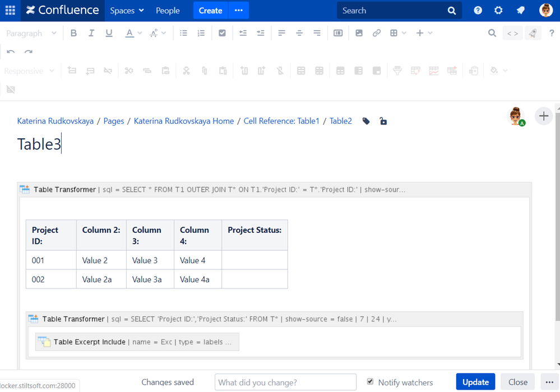Open editor help question mark
This screenshot has height=392, width=560.
[x=552, y=33]
